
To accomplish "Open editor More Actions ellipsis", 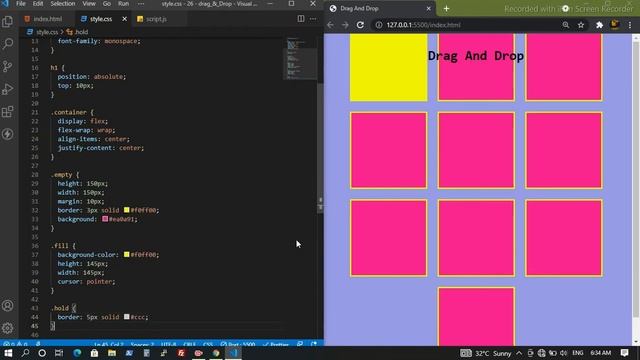I will [x=313, y=19].
